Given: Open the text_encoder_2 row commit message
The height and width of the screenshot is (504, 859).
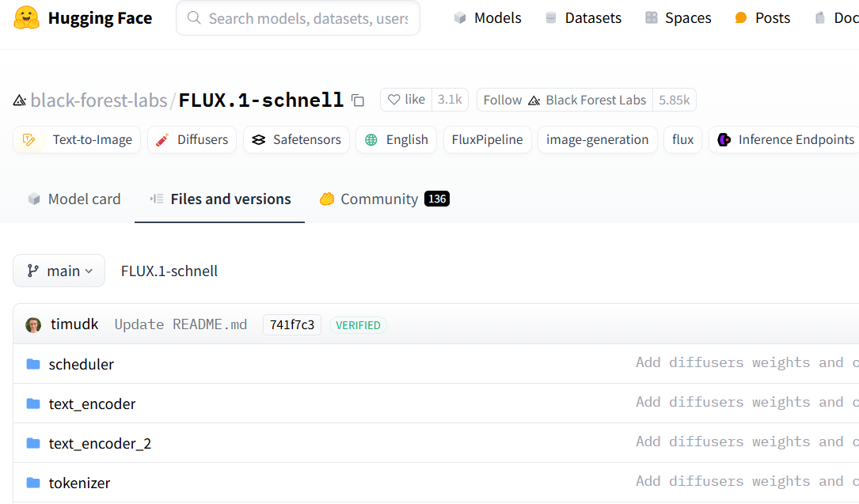Looking at the screenshot, I should coord(747,441).
